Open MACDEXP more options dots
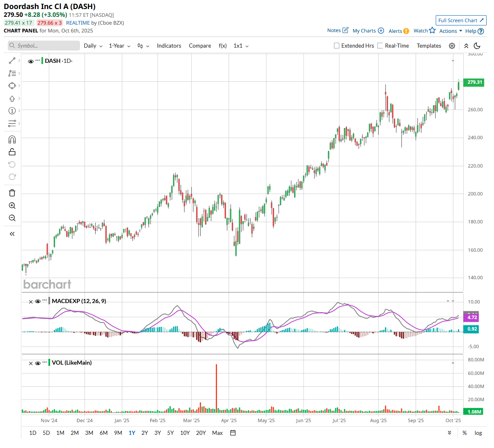Viewport: 494px width, 448px height. point(45,301)
